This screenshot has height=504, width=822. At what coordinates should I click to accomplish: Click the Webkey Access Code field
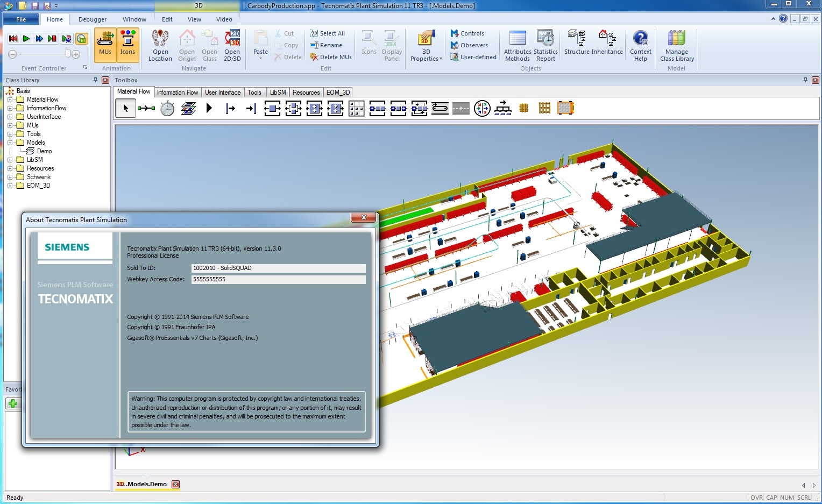[279, 279]
